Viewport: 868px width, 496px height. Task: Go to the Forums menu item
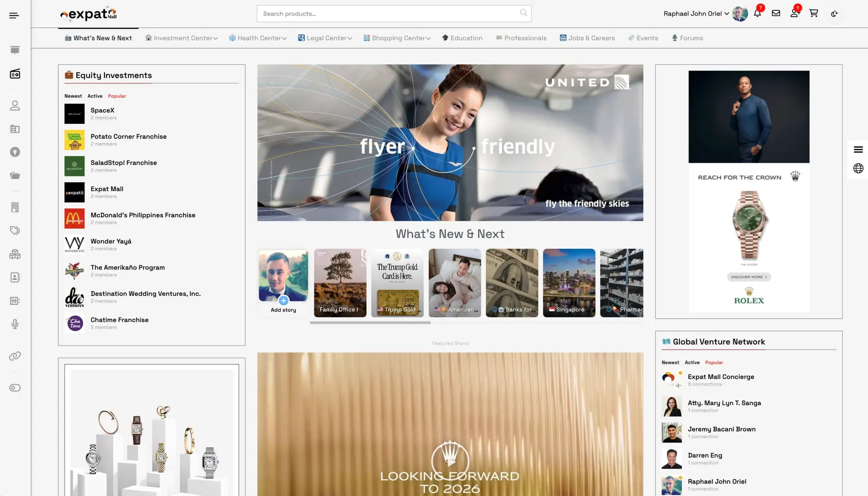pos(687,38)
